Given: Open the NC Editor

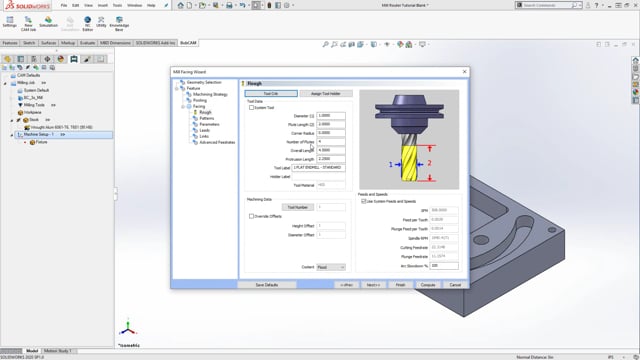Looking at the screenshot, I should click(x=87, y=24).
